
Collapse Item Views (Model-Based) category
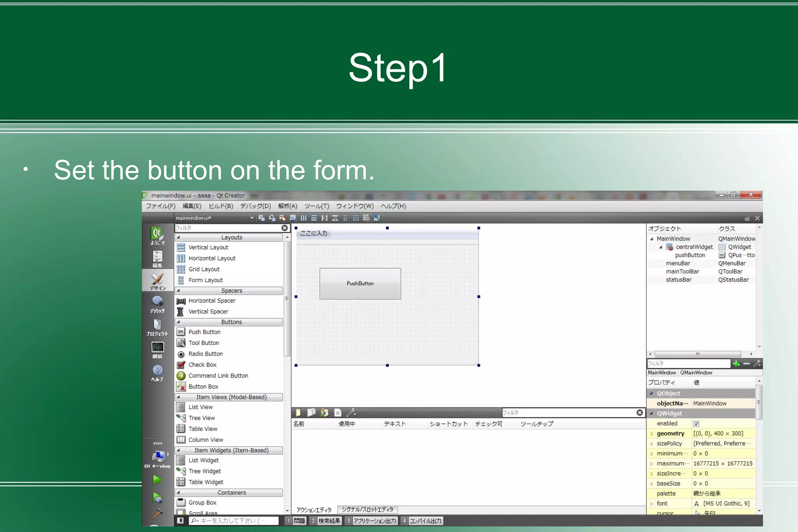coord(229,397)
